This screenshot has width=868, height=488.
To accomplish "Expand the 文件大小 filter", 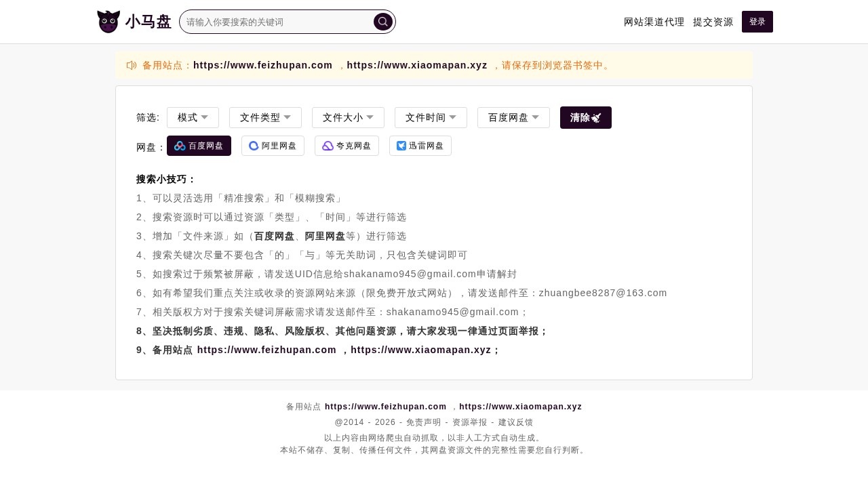I will tap(347, 117).
